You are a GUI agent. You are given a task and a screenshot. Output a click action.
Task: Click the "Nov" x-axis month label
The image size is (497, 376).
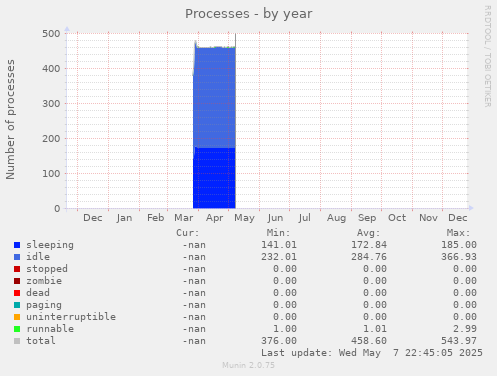(x=428, y=218)
